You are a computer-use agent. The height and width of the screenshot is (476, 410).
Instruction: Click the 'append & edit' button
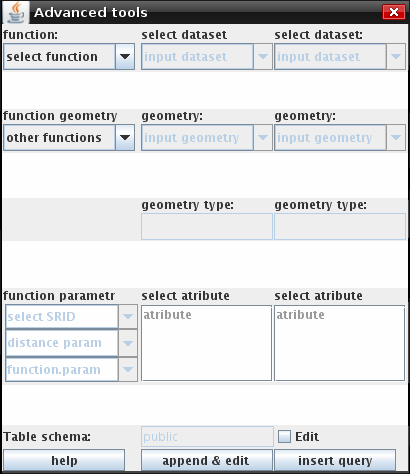[207, 461]
